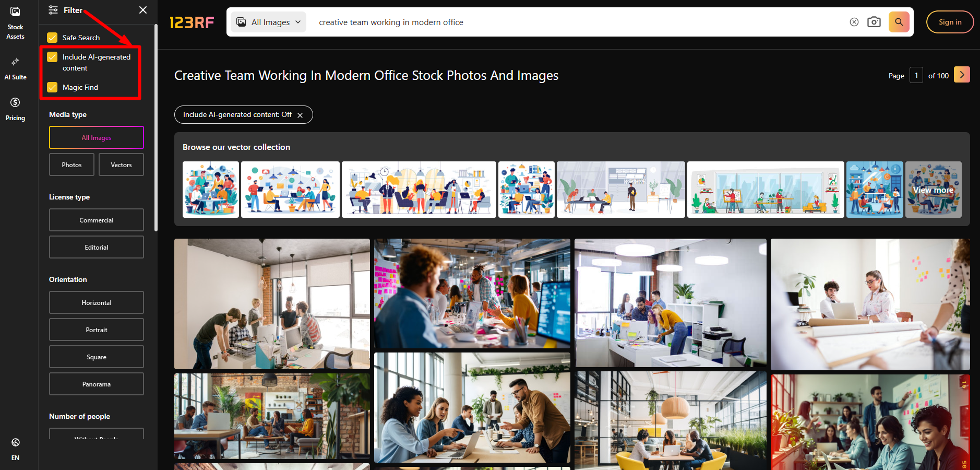Select Photos media type
The height and width of the screenshot is (470, 980).
point(71,165)
